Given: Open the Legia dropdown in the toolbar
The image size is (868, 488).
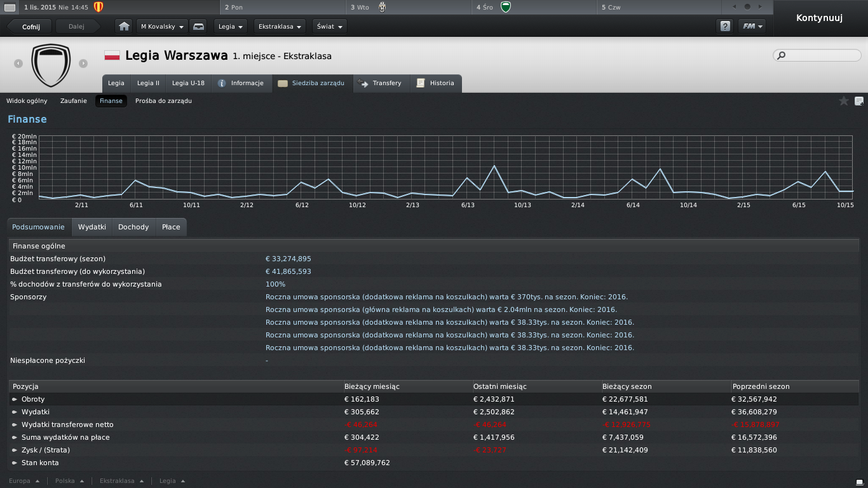Looking at the screenshot, I should point(231,27).
